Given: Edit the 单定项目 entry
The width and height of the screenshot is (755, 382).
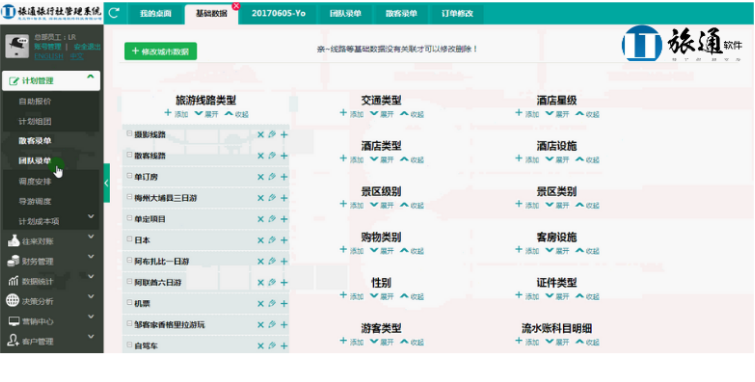Looking at the screenshot, I should click(x=272, y=219).
